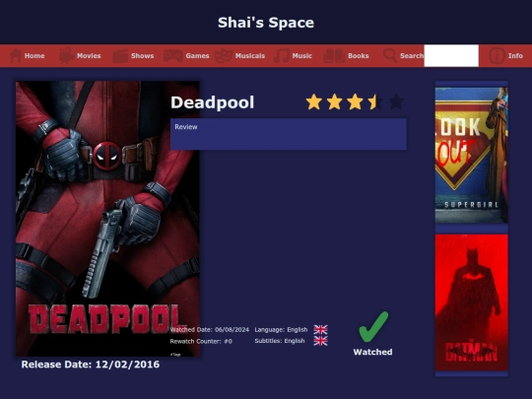
Task: Click the fifth empty rating star
Action: click(x=396, y=101)
